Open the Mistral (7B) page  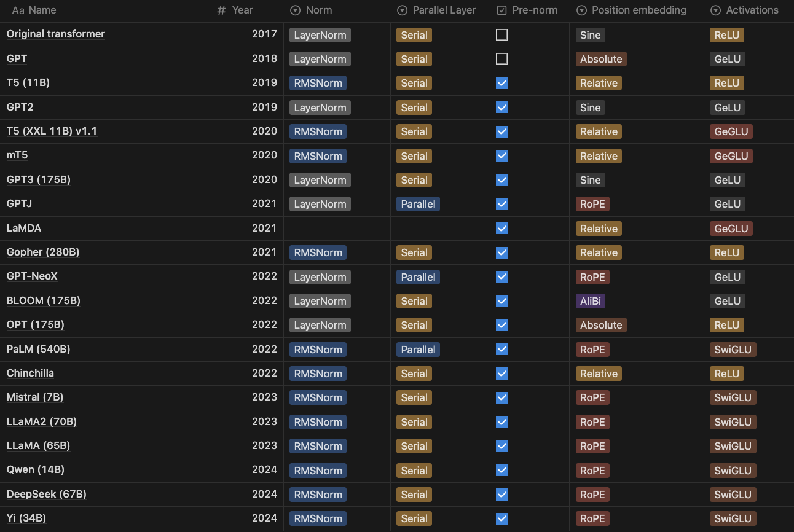[35, 397]
